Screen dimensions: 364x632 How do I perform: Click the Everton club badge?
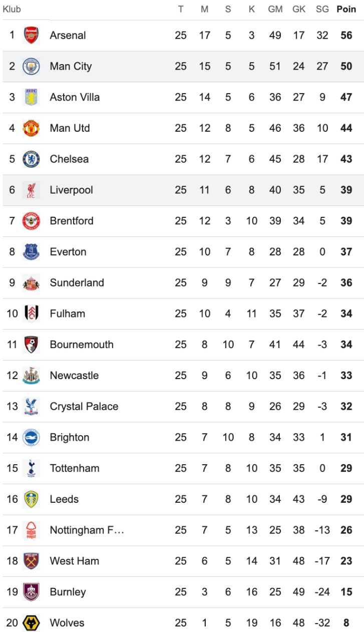[x=31, y=252]
